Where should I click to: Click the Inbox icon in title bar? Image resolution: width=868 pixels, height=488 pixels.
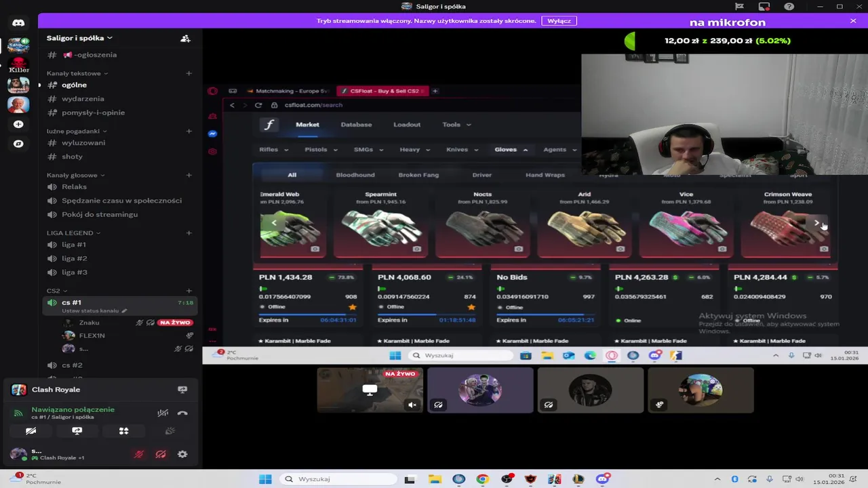[x=764, y=7]
